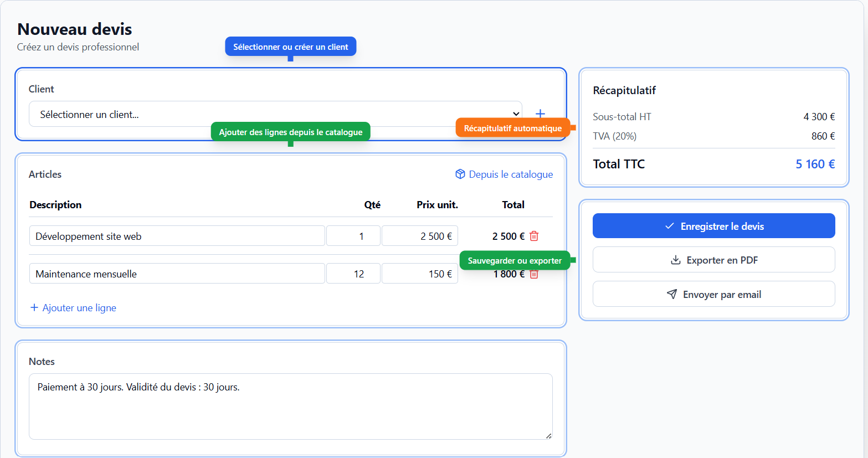
Task: Click the plus icon to add a new client
Action: (540, 113)
